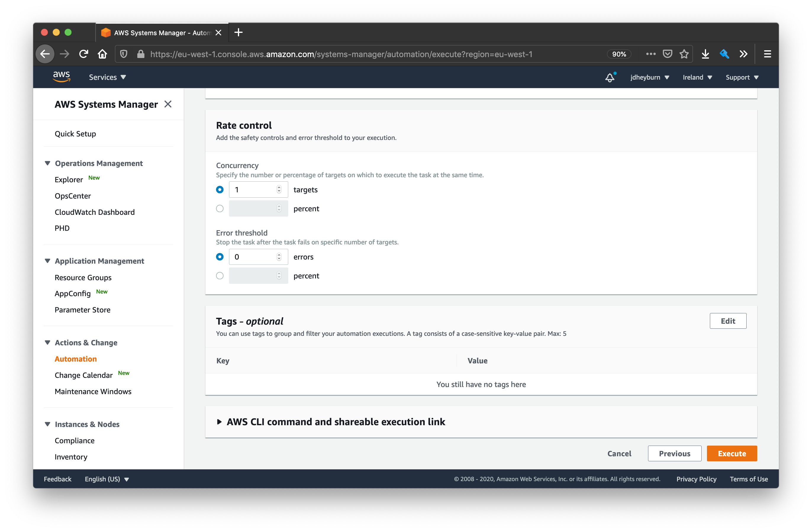Open the Ireland region dropdown
This screenshot has width=812, height=532.
[x=697, y=77]
